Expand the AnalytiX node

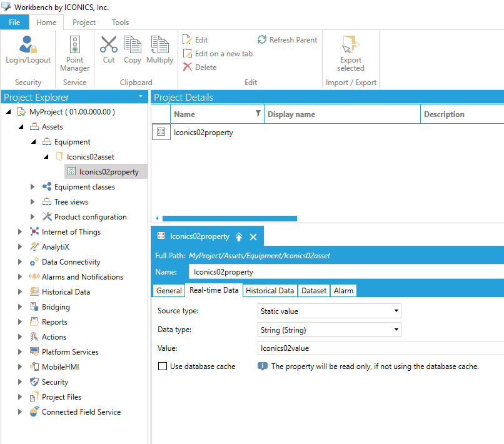(20, 247)
